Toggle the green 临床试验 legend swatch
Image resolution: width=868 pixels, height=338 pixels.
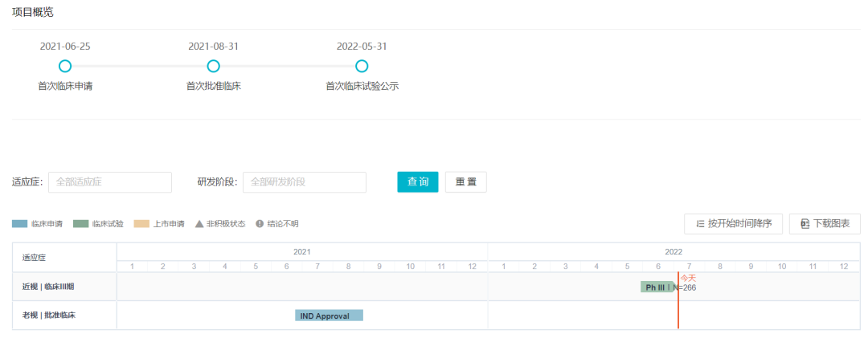(x=80, y=224)
